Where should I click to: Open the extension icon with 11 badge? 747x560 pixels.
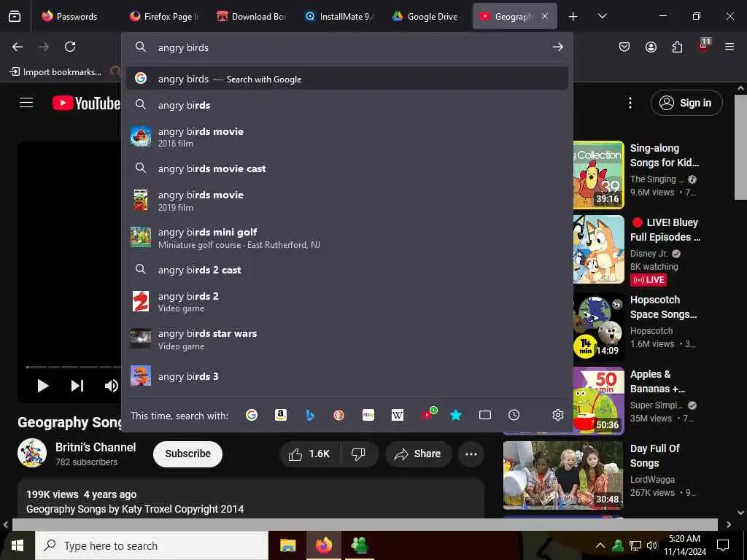pyautogui.click(x=704, y=46)
